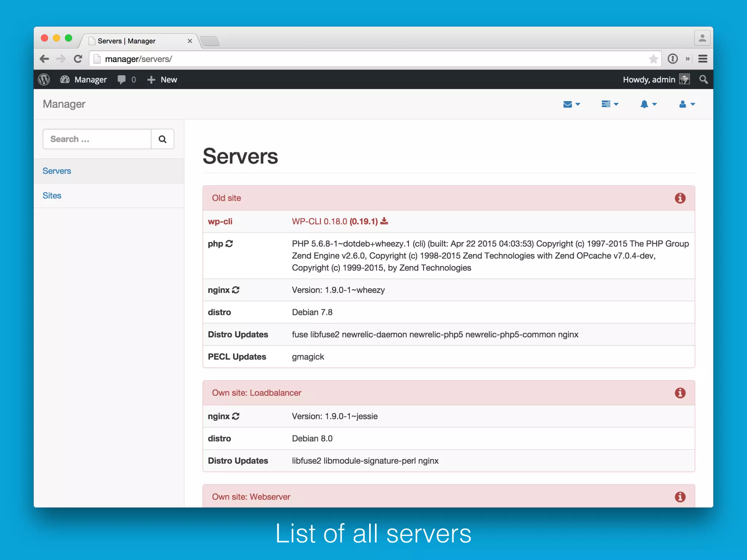This screenshot has width=747, height=560.
Task: Open the browser hamburger menu
Action: tap(703, 59)
